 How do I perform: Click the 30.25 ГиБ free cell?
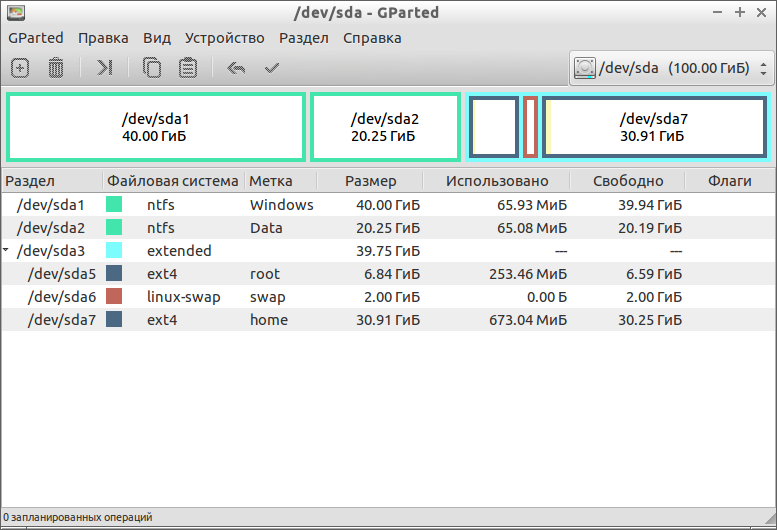click(x=650, y=320)
